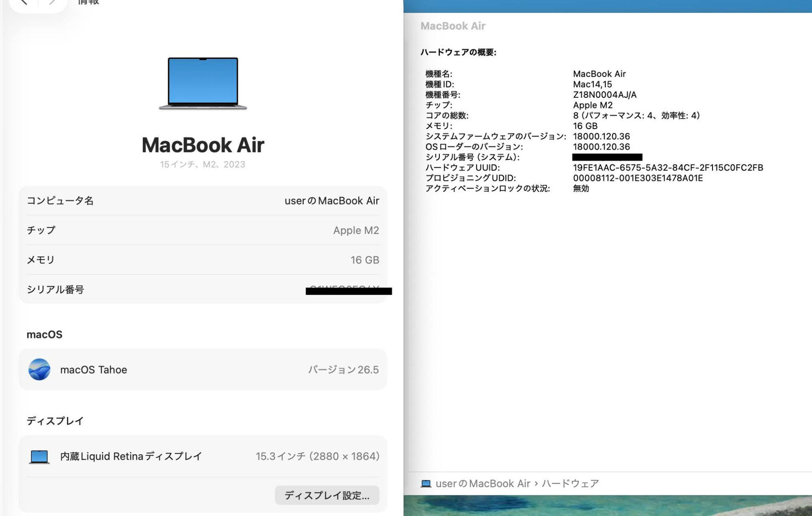Screen dimensions: 812x516
Task: Click the アクティベーションロックの状況 value 無効
Action: tap(581, 189)
